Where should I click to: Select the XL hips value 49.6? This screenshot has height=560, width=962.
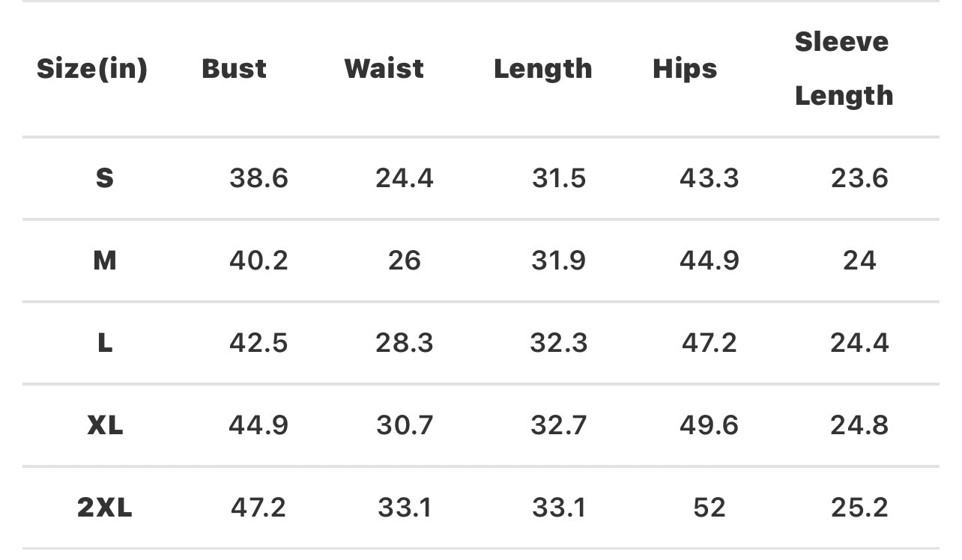(709, 425)
